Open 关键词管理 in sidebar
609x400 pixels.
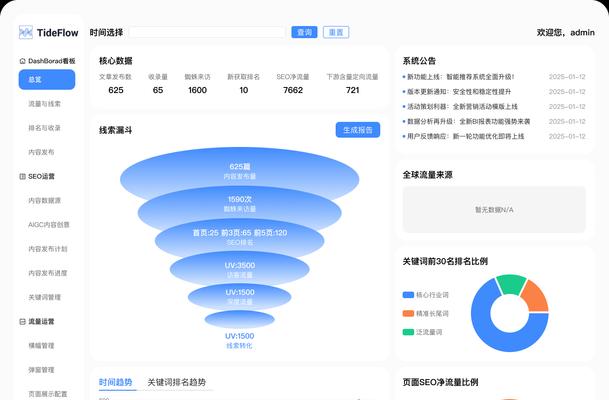point(44,297)
